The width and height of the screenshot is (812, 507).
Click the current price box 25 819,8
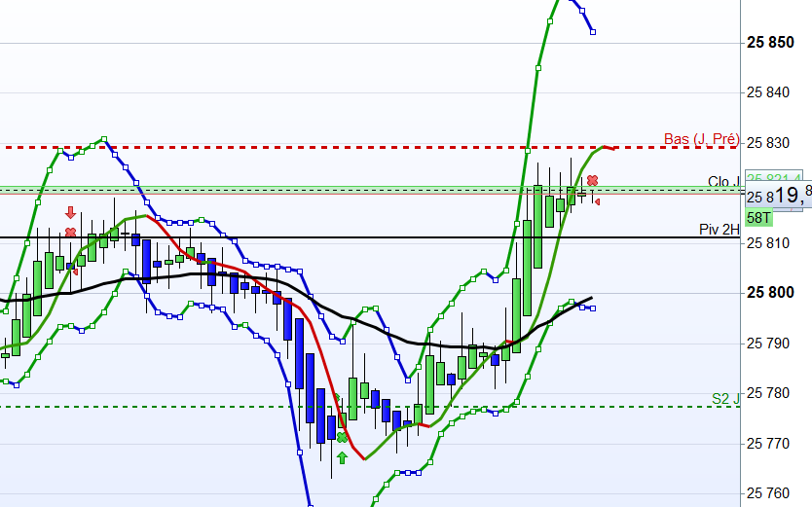pyautogui.click(x=779, y=196)
